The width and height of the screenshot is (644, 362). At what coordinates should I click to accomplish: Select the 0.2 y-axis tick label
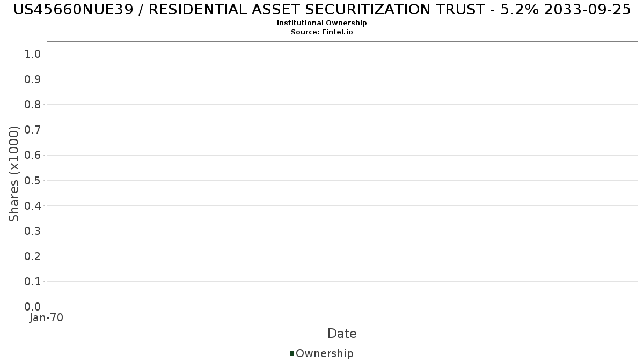click(x=33, y=256)
